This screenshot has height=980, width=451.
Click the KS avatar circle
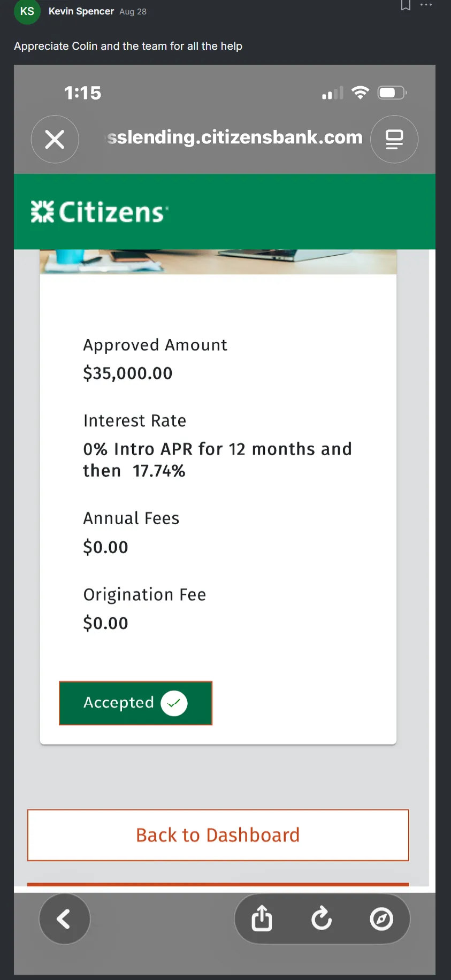(x=27, y=11)
